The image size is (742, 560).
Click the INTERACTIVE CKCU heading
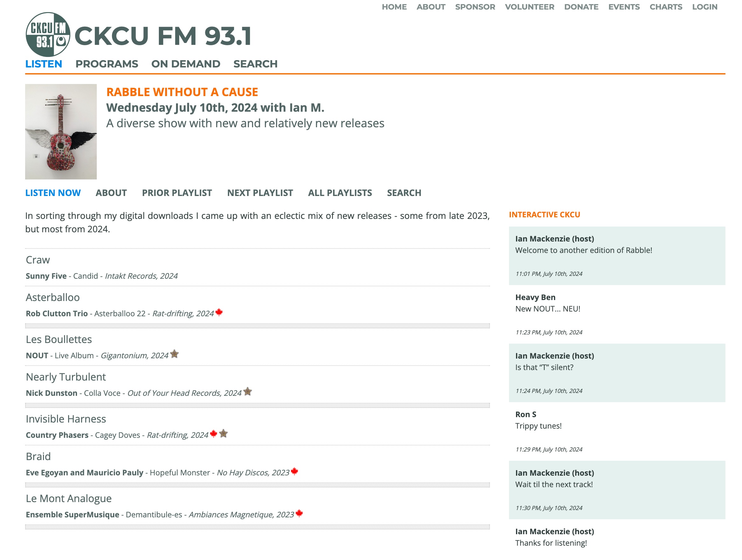pyautogui.click(x=544, y=214)
